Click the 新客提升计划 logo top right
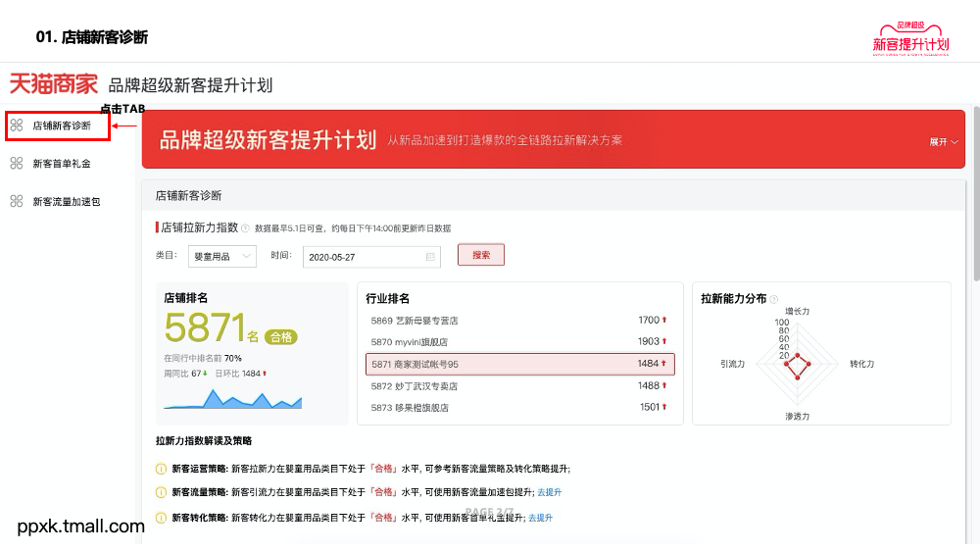This screenshot has height=552, width=980. [x=910, y=39]
